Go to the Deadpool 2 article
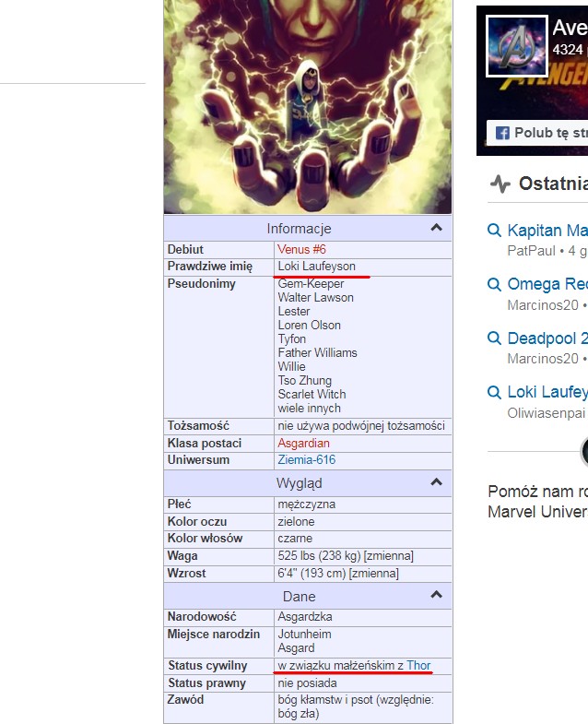The image size is (588, 724). pyautogui.click(x=547, y=338)
